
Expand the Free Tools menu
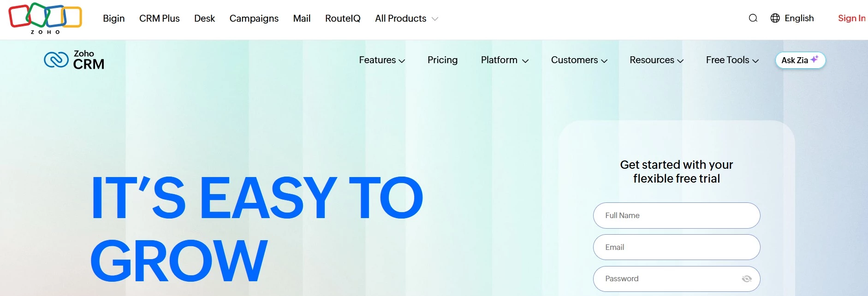(x=732, y=60)
